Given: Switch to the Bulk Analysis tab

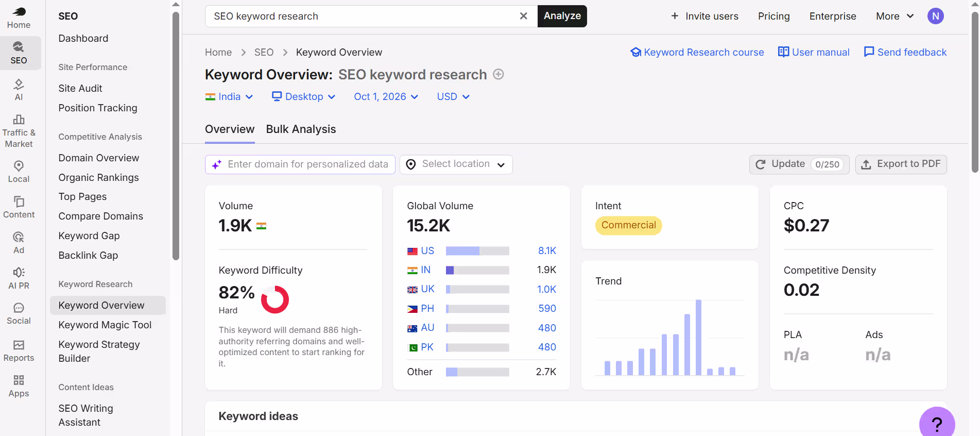Looking at the screenshot, I should [x=301, y=129].
